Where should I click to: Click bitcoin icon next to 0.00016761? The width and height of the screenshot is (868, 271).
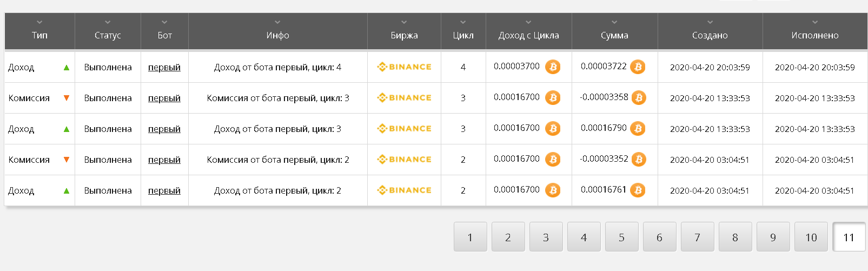[638, 190]
